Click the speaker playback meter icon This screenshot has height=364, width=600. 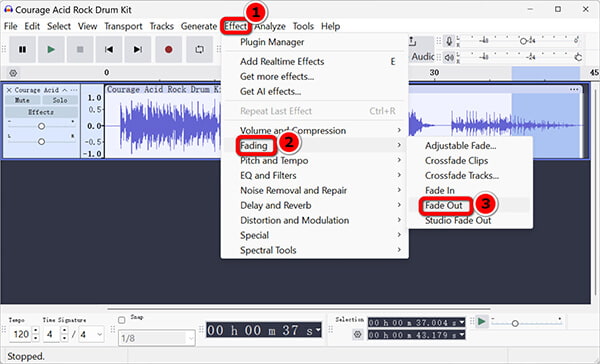point(449,57)
